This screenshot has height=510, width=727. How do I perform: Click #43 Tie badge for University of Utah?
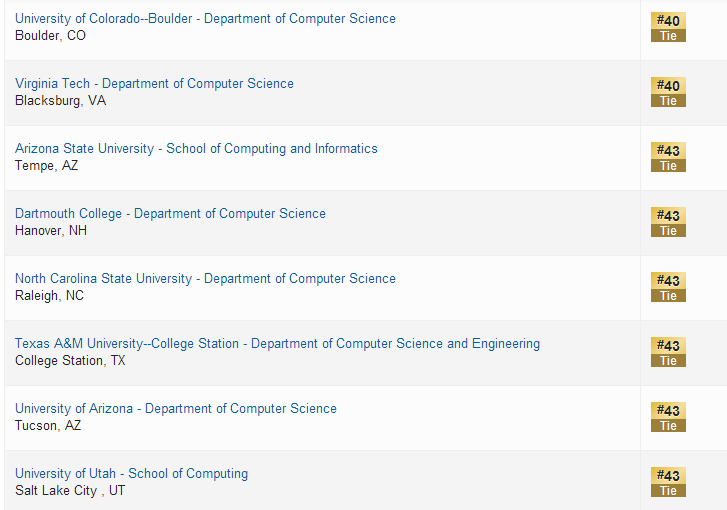[668, 482]
